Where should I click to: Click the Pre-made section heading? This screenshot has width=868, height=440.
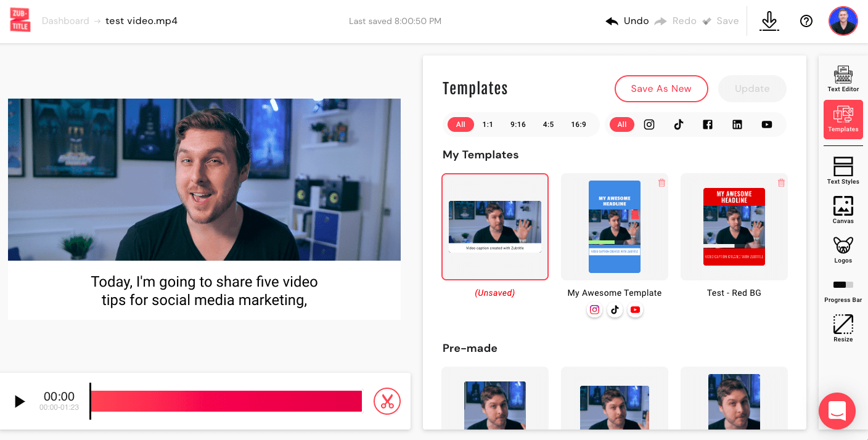[470, 348]
